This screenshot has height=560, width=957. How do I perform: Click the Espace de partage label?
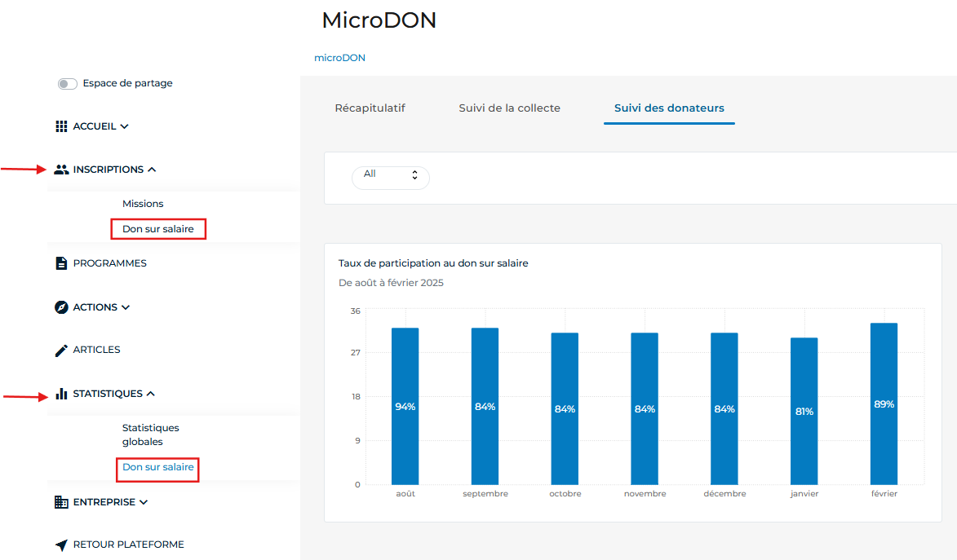127,83
